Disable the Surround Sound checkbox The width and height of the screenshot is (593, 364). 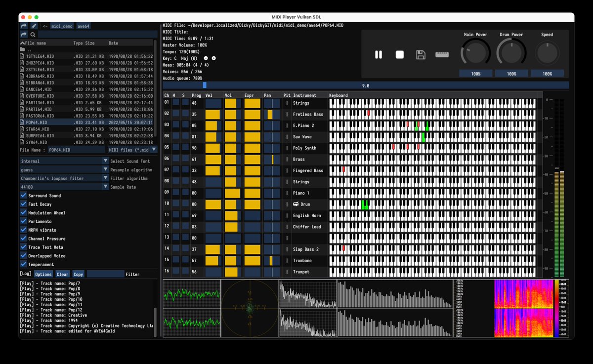point(22,195)
